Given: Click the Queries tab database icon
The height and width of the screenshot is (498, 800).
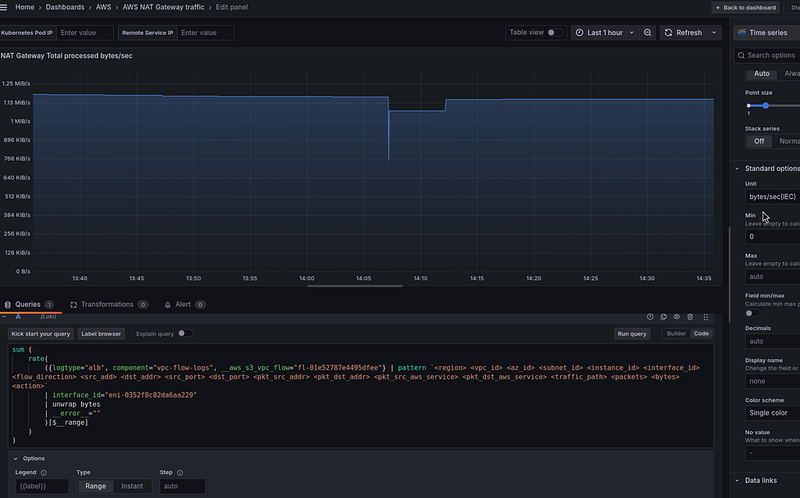Looking at the screenshot, I should tap(8, 305).
